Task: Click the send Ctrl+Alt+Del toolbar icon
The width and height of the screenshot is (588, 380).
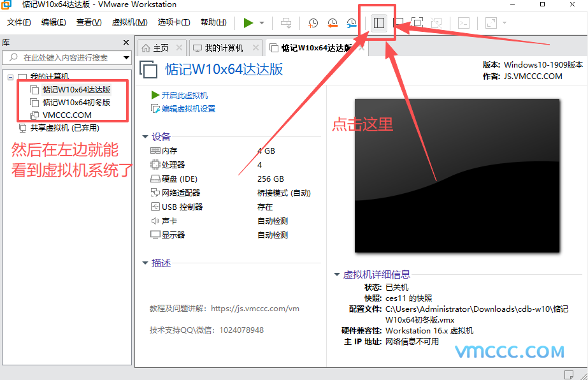Action: (286, 23)
